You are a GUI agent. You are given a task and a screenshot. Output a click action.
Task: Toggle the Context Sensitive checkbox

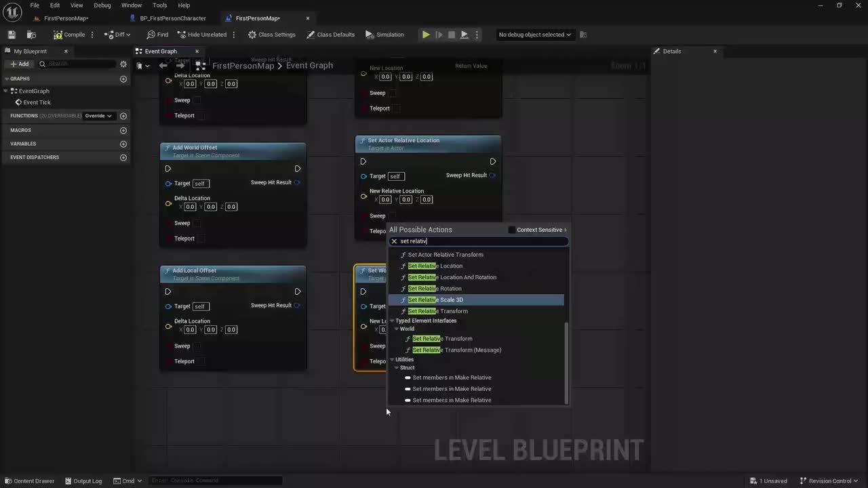click(x=512, y=230)
